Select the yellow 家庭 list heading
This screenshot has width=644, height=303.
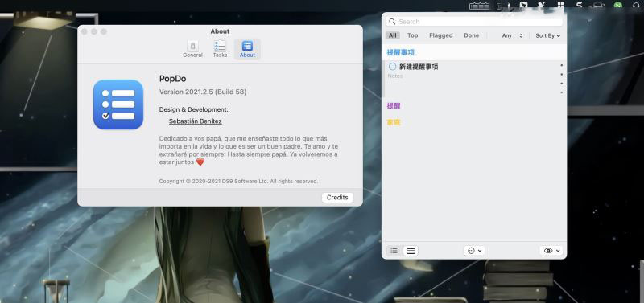[394, 122]
